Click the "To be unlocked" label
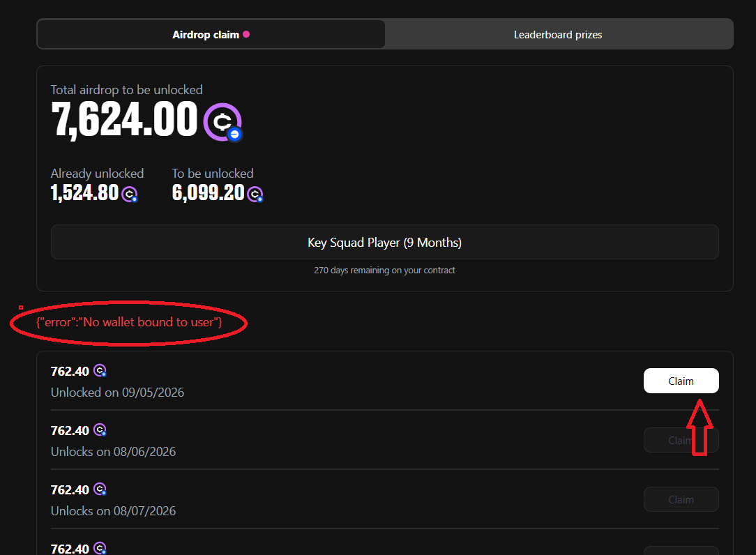Image resolution: width=756 pixels, height=555 pixels. tap(213, 174)
